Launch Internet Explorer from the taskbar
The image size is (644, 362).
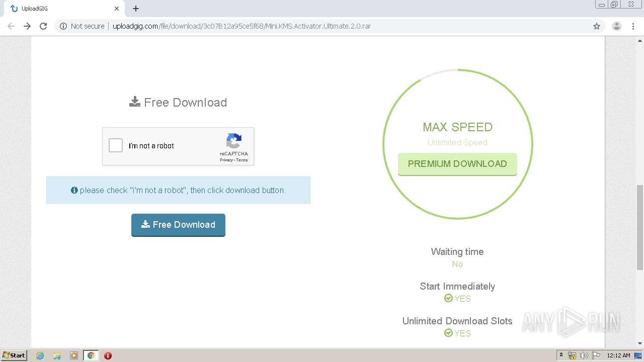[x=40, y=355]
